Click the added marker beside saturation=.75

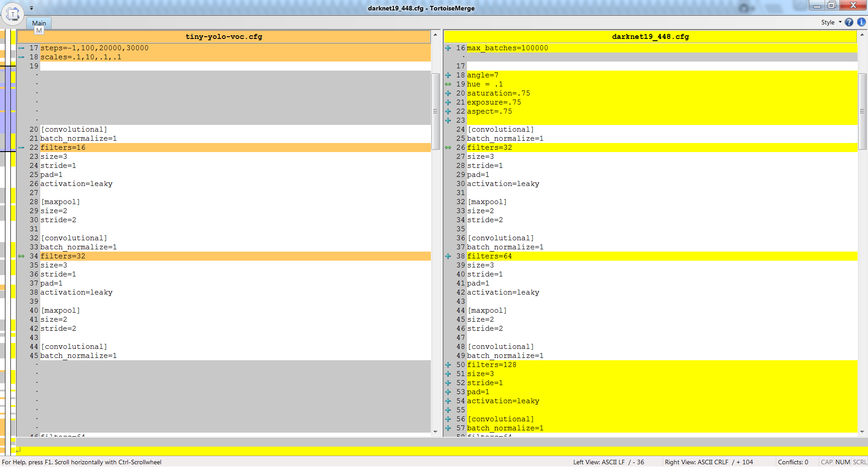(x=448, y=93)
